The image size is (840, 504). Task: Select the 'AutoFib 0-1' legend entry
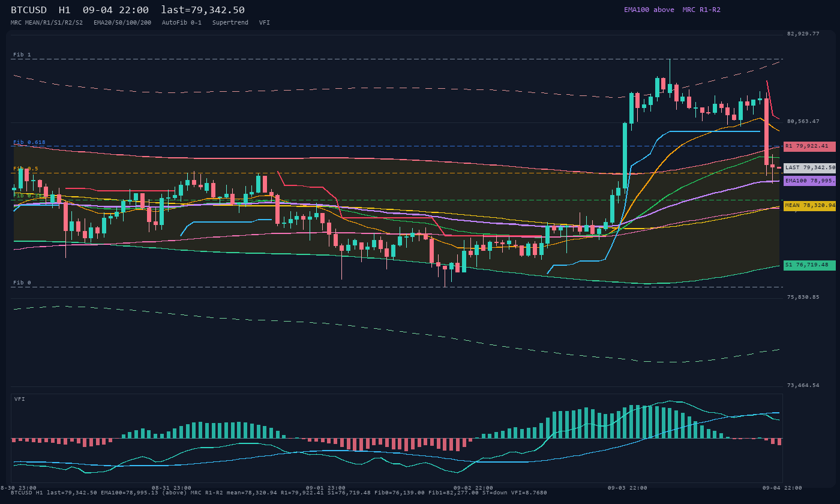pos(182,22)
